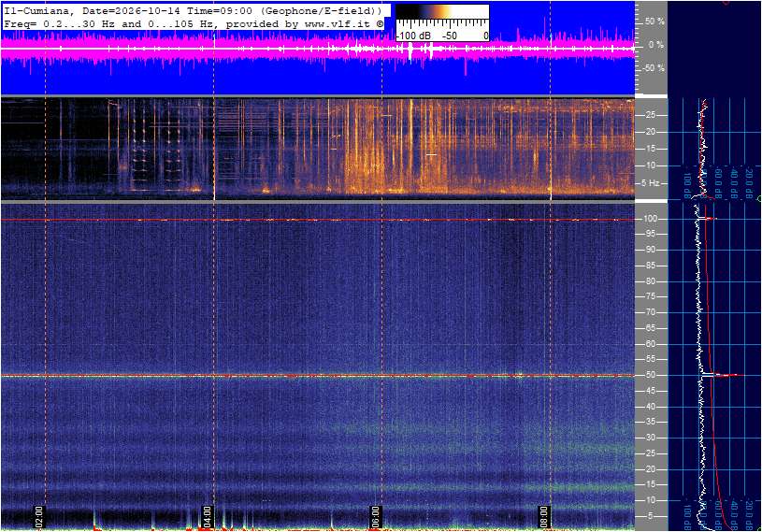Image resolution: width=762 pixels, height=532 pixels.
Task: Click the red 100 Hz line on spectrogram
Action: click(x=318, y=220)
